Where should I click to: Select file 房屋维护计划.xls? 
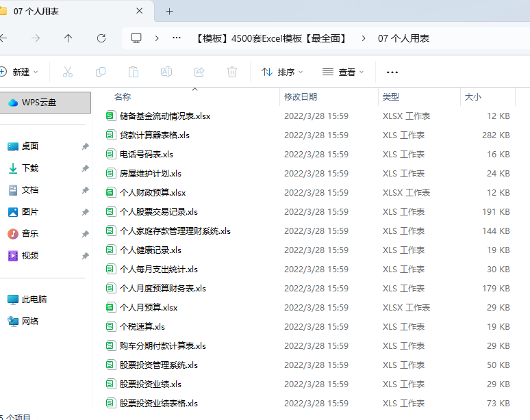pyautogui.click(x=151, y=174)
